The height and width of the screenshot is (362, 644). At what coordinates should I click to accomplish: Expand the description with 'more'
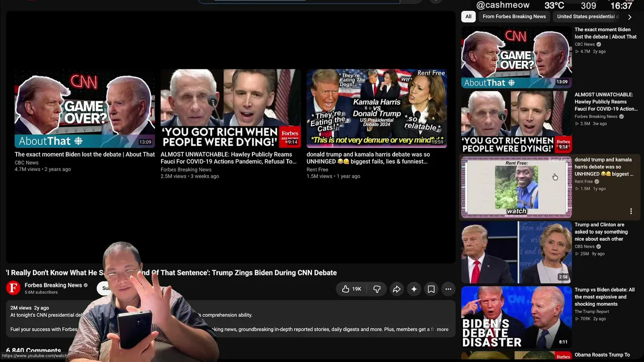[443, 329]
